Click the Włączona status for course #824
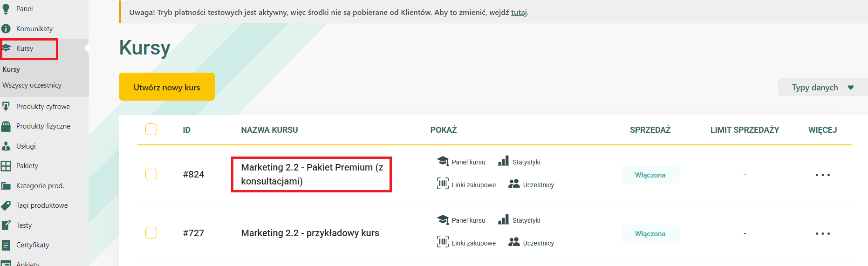This screenshot has height=266, width=868. [650, 175]
